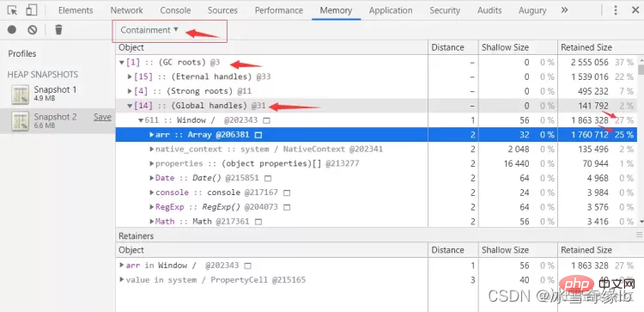Expand the arr :: Array row

click(152, 135)
